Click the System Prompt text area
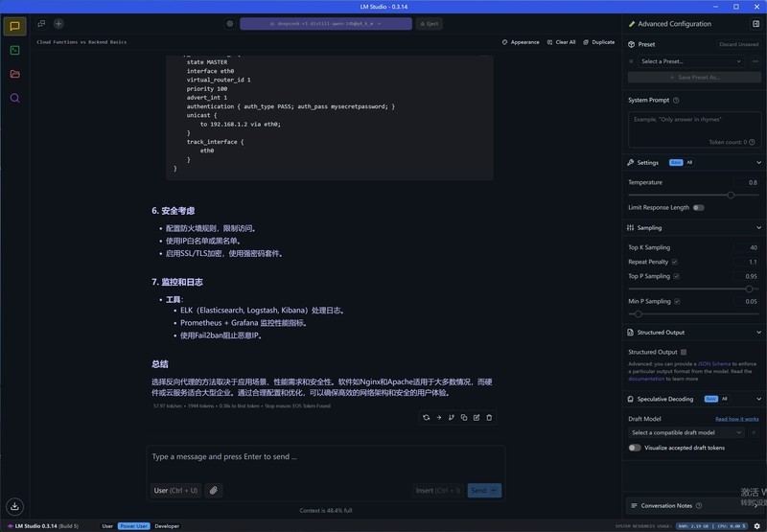767x532 pixels. (x=694, y=129)
